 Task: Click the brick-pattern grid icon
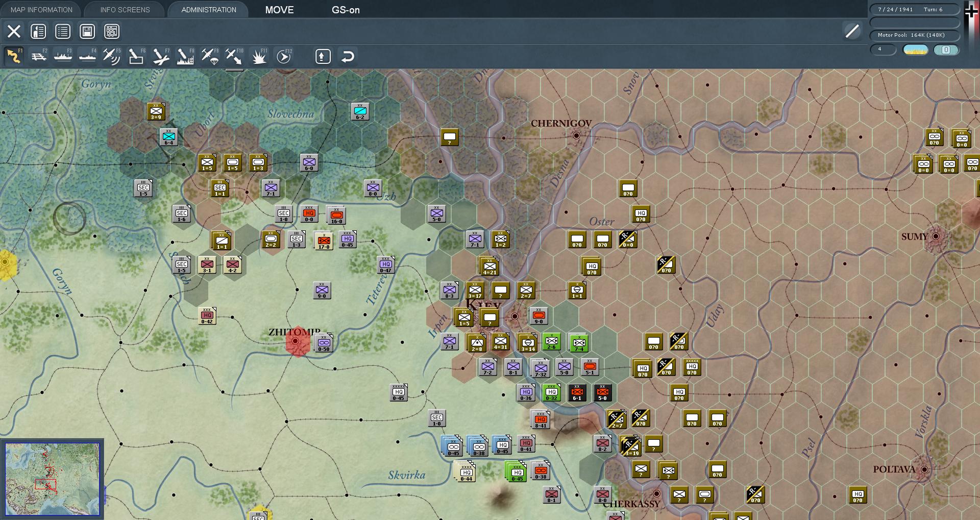pos(112,31)
